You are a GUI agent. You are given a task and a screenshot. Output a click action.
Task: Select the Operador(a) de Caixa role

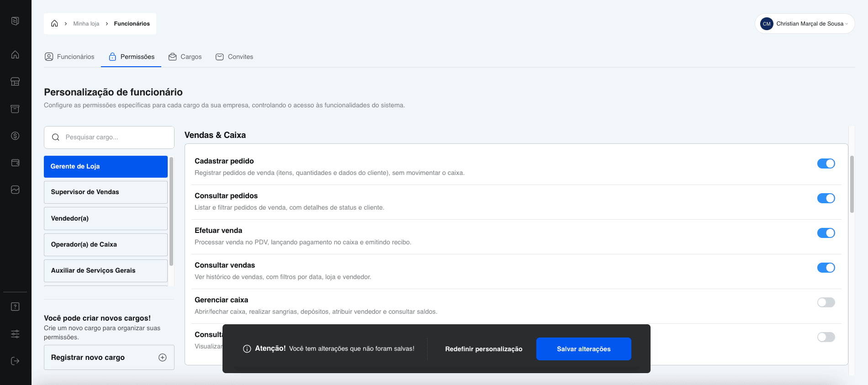tap(106, 244)
